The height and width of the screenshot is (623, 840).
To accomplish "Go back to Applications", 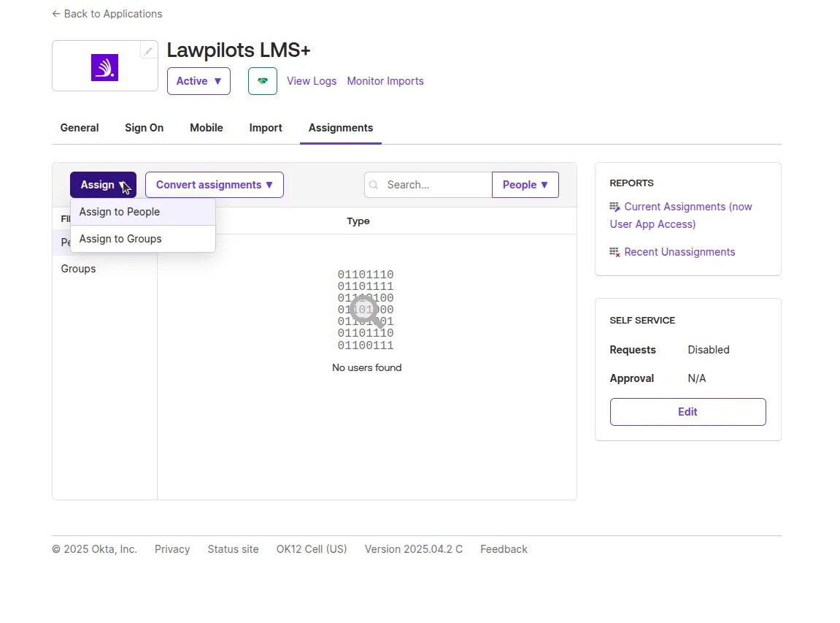I will click(x=107, y=14).
